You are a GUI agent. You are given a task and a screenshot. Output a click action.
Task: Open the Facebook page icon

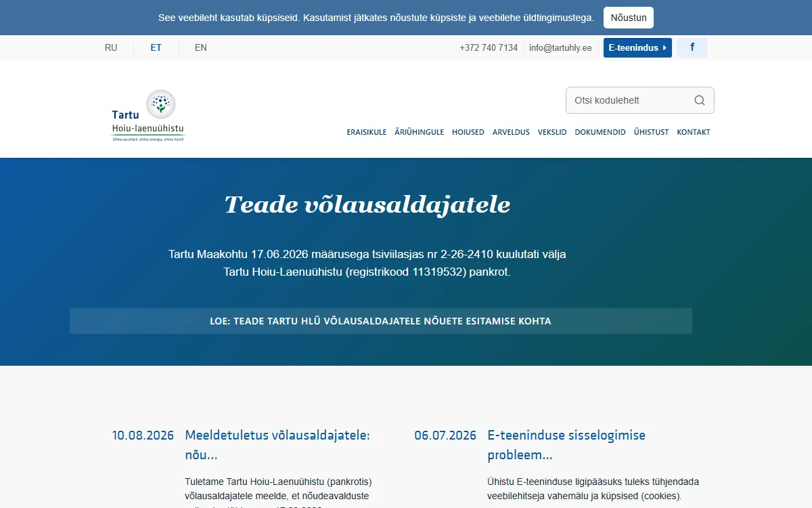tap(692, 47)
